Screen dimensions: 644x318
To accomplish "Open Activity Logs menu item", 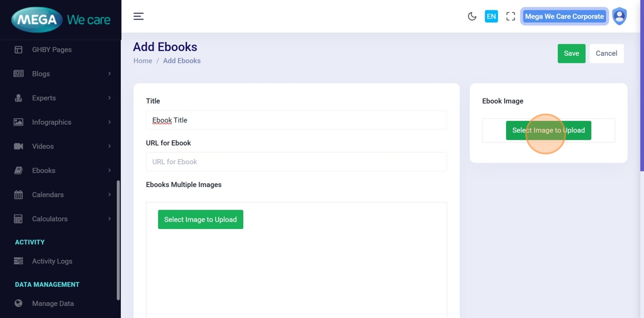I will [x=52, y=261].
